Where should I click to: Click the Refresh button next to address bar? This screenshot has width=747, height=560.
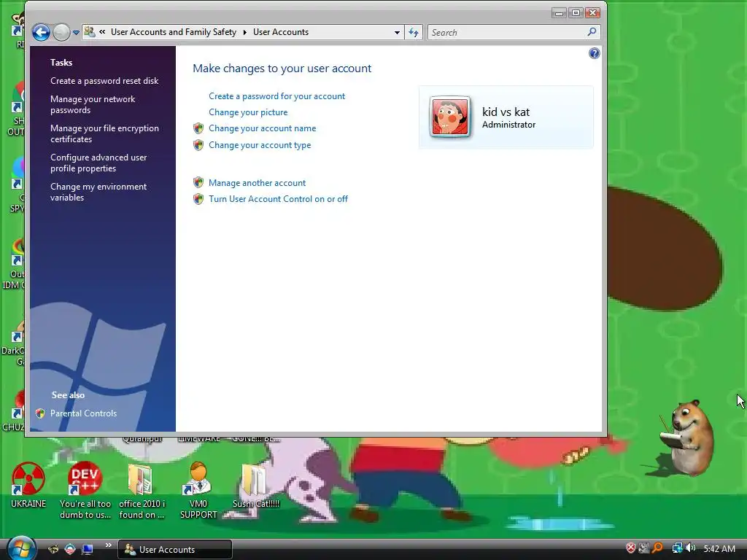[x=414, y=32]
